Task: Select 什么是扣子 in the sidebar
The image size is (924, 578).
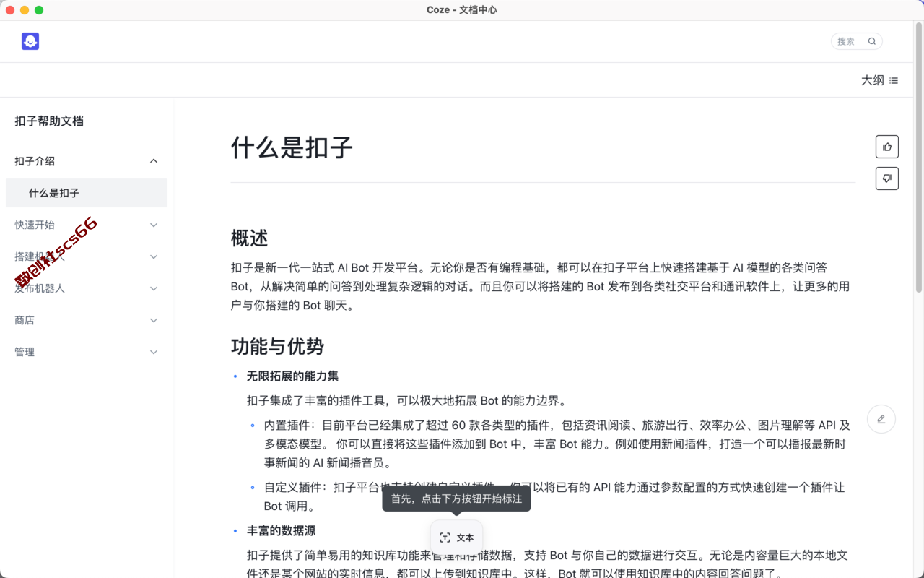Action: click(87, 193)
